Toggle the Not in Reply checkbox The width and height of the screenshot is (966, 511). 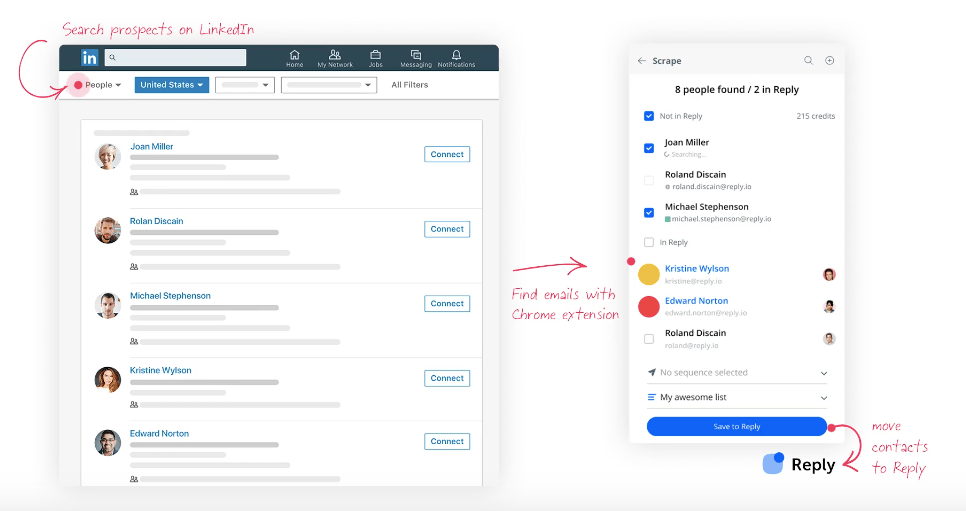tap(649, 116)
